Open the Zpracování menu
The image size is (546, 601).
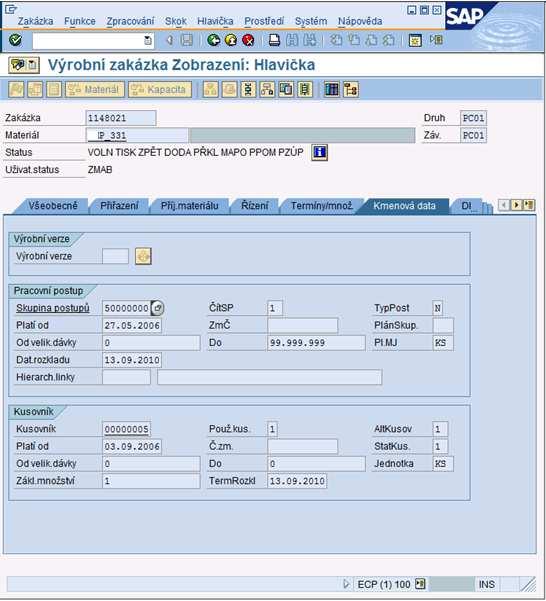130,21
